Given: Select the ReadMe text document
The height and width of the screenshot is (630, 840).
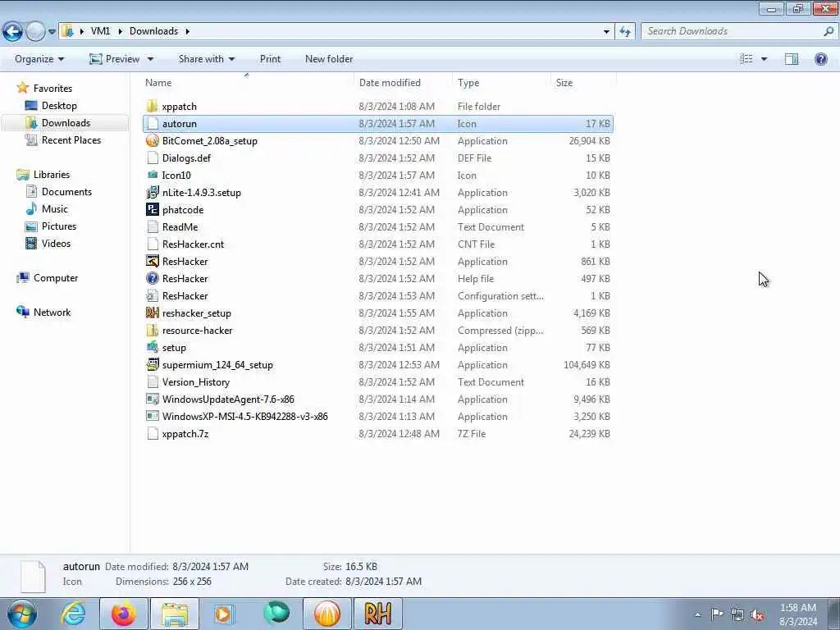Looking at the screenshot, I should tap(180, 227).
